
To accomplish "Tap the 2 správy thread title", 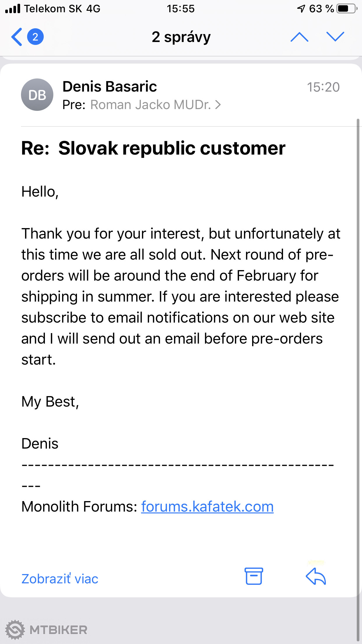I will coord(181,37).
